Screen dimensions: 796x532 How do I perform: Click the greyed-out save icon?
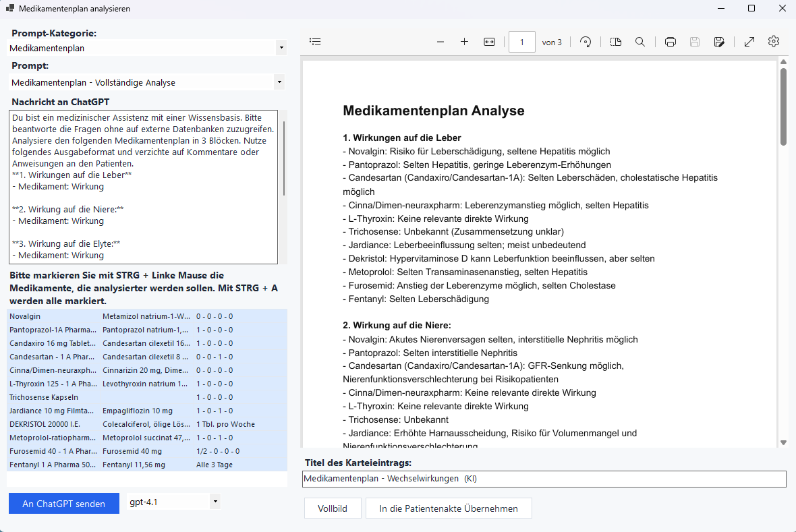695,42
